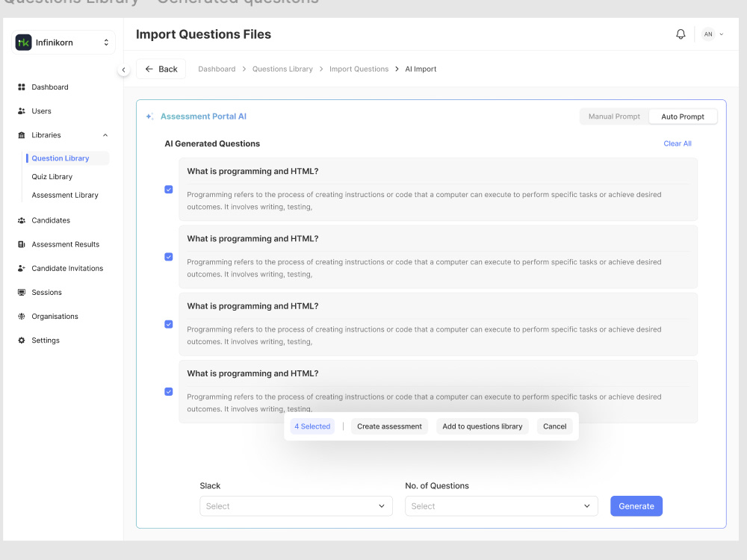
Task: Click the Assessment Portal AI label
Action: tap(203, 116)
